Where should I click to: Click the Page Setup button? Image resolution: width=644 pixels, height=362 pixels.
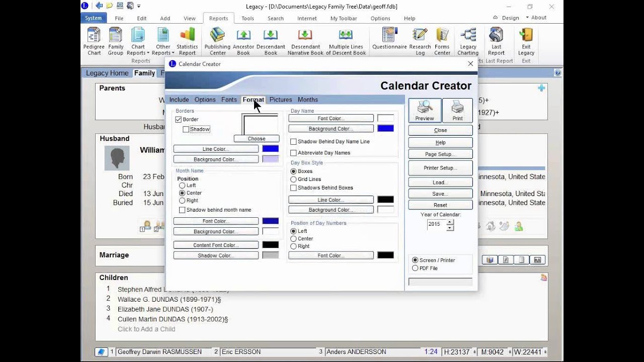(x=440, y=154)
